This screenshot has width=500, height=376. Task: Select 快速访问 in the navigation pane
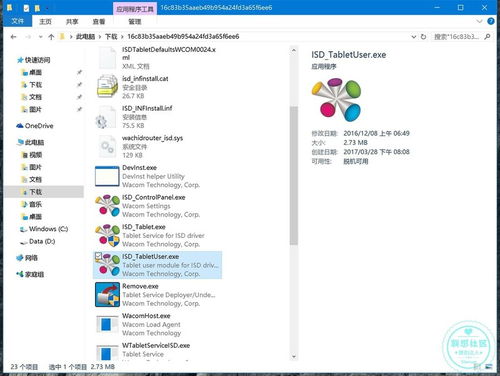(37, 60)
